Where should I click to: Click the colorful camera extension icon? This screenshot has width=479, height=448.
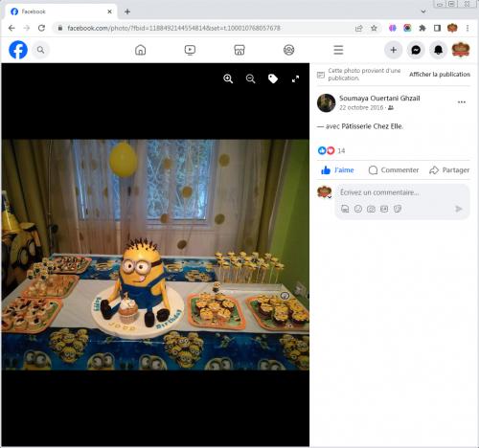[407, 28]
